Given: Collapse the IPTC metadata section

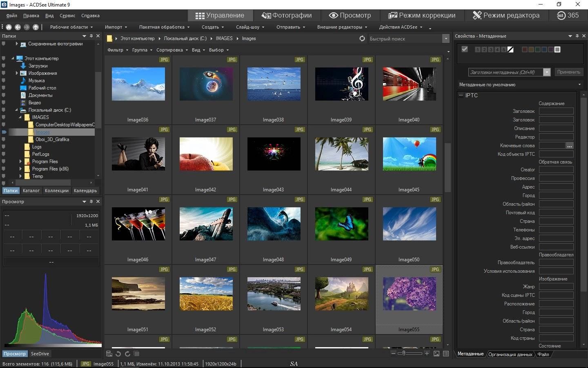Looking at the screenshot, I should click(461, 95).
